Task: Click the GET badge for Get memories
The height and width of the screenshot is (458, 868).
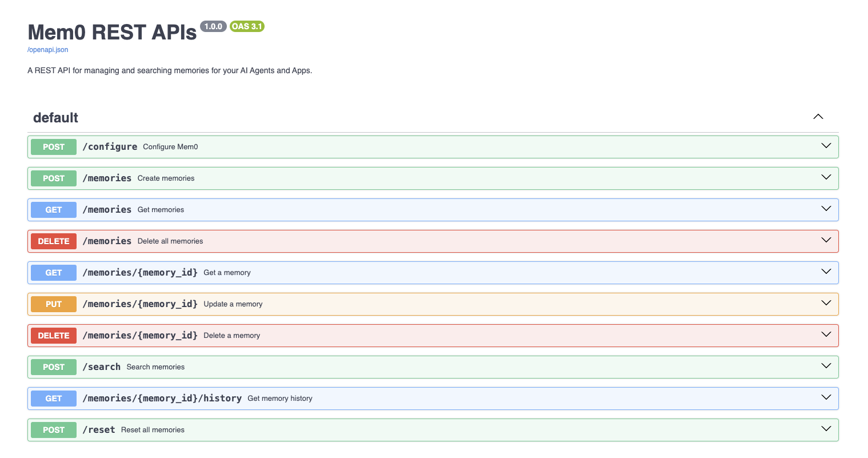Action: click(54, 210)
